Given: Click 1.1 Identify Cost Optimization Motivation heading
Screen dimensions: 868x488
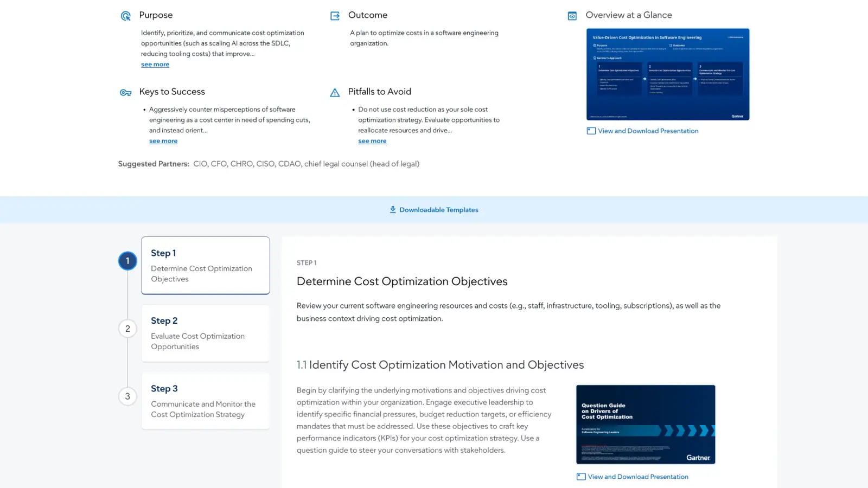Looking at the screenshot, I should tap(440, 365).
